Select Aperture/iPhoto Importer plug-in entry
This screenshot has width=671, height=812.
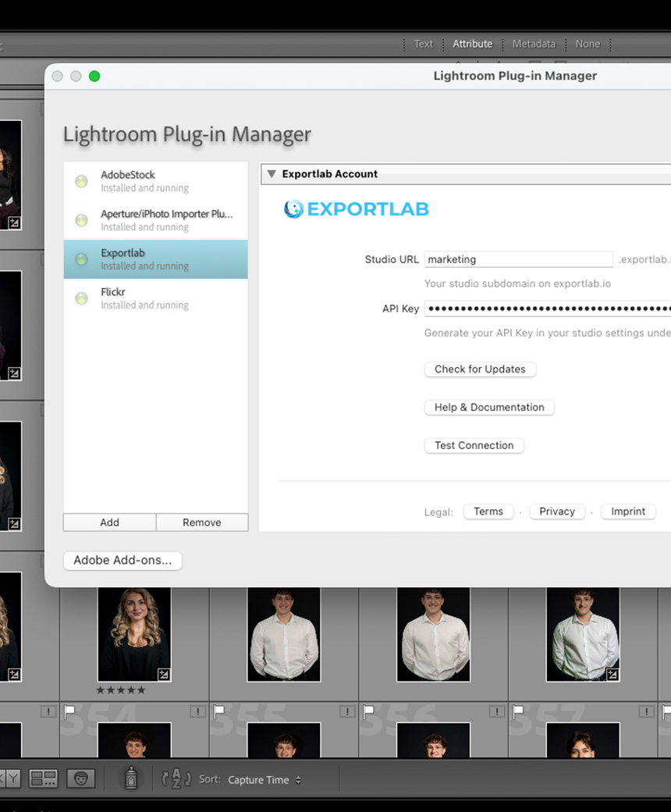(155, 220)
